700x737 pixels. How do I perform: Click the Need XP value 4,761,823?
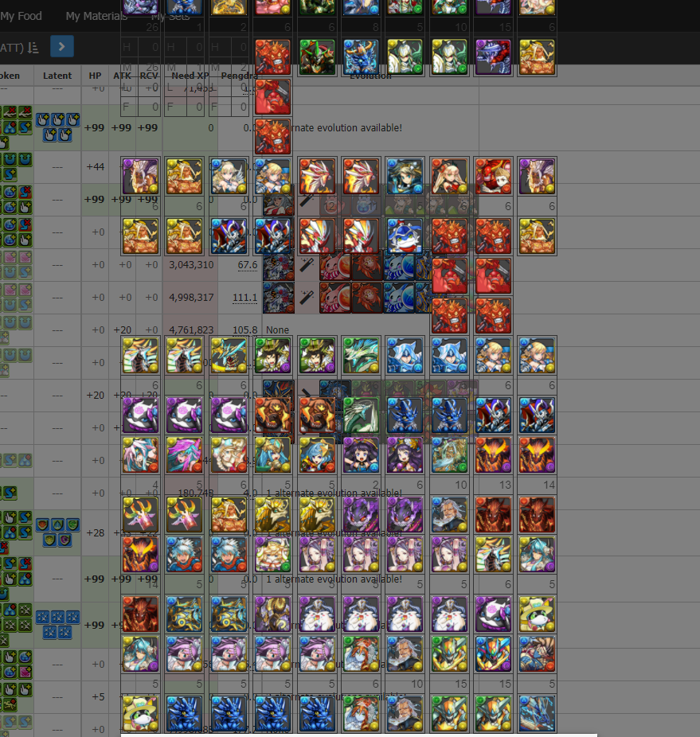pos(191,330)
